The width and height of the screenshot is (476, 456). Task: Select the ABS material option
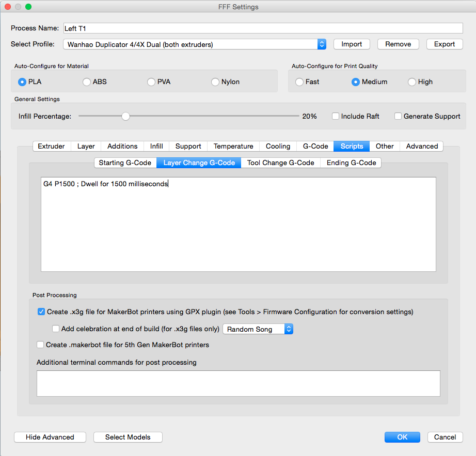tap(87, 82)
